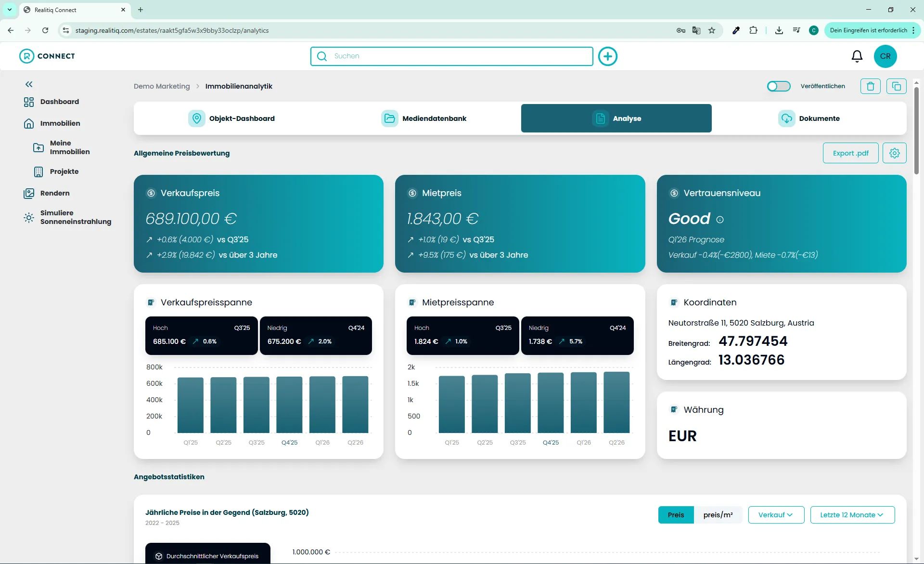Bookmark this page with star icon
The width and height of the screenshot is (924, 564).
tap(712, 30)
